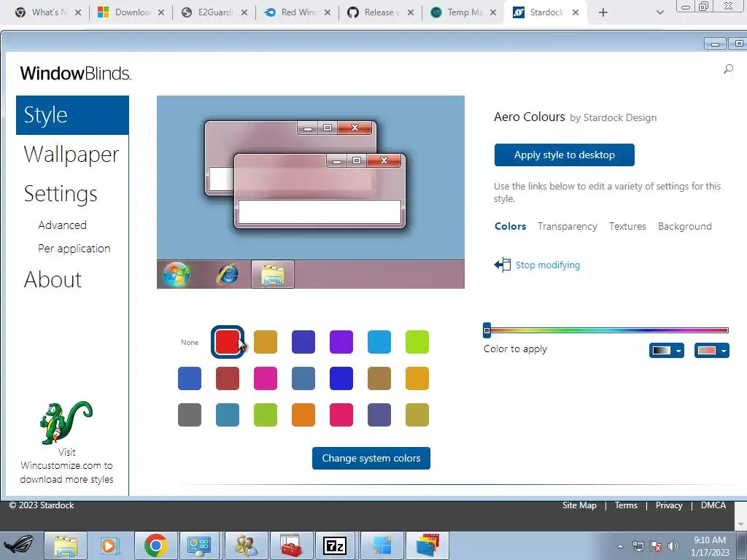Launch 7-Zip from the taskbar
The image size is (747, 560).
[335, 545]
